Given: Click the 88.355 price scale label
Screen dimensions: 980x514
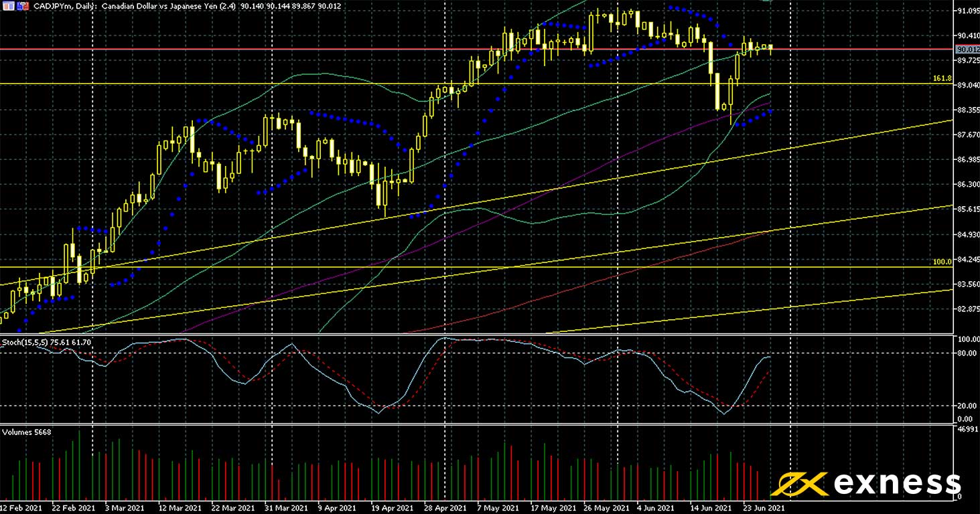Looking at the screenshot, I should (968, 110).
